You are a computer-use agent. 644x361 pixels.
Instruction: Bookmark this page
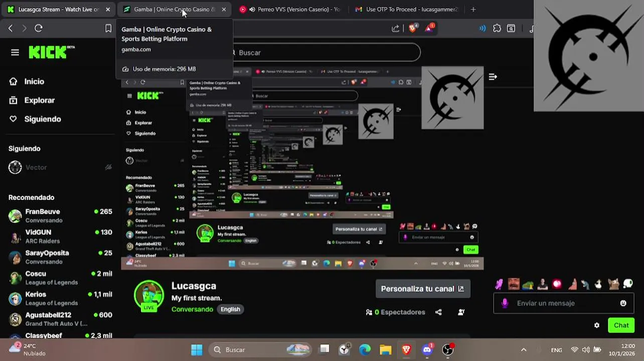tap(108, 29)
